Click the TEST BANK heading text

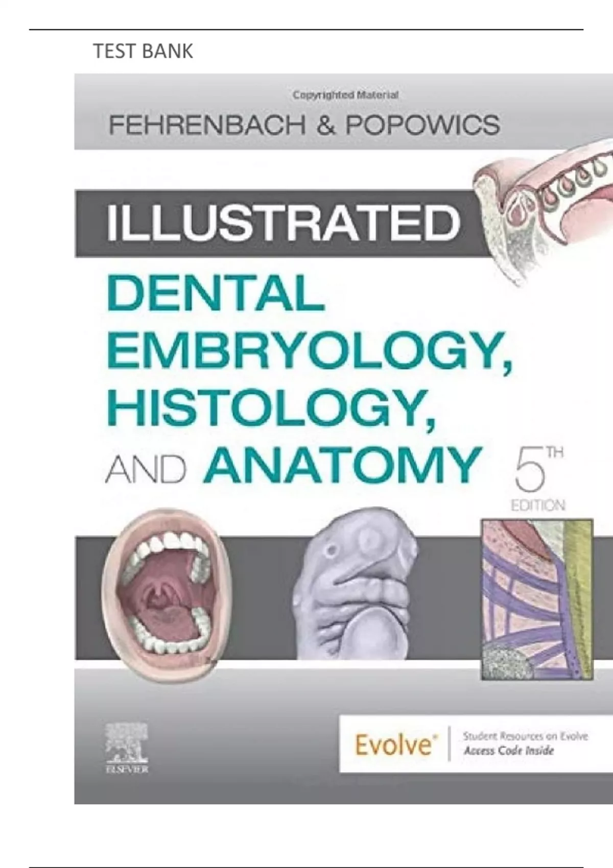pos(143,51)
